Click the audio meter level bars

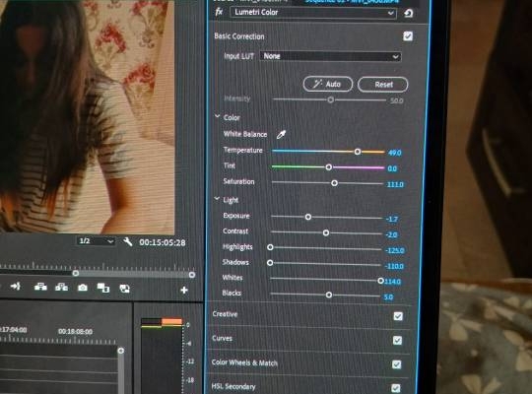pyautogui.click(x=162, y=356)
